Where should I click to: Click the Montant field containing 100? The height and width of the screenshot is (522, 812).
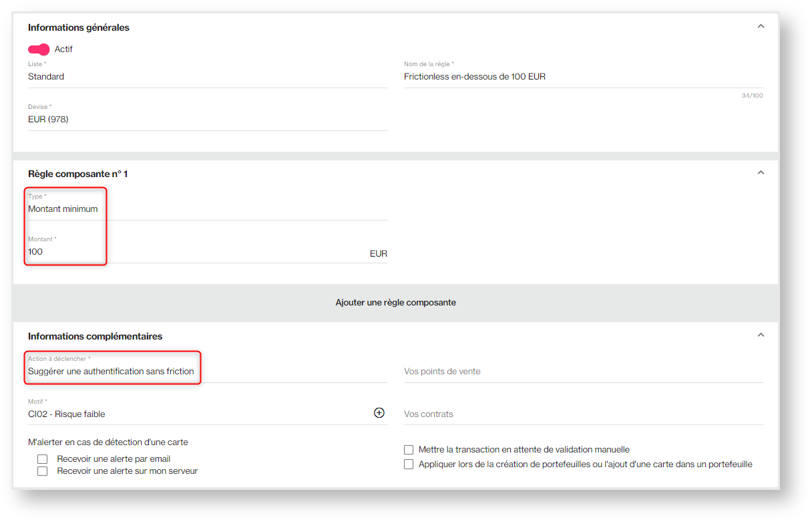click(208, 252)
